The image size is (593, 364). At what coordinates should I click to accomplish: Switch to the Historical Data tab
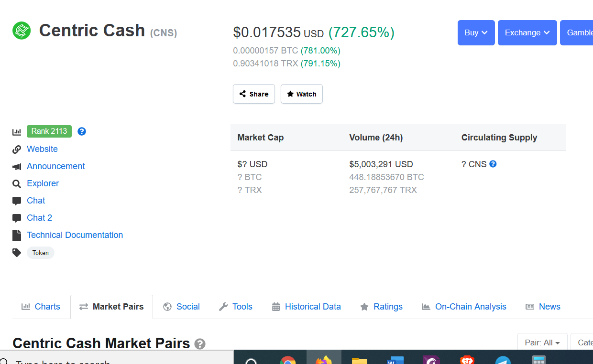pos(306,306)
